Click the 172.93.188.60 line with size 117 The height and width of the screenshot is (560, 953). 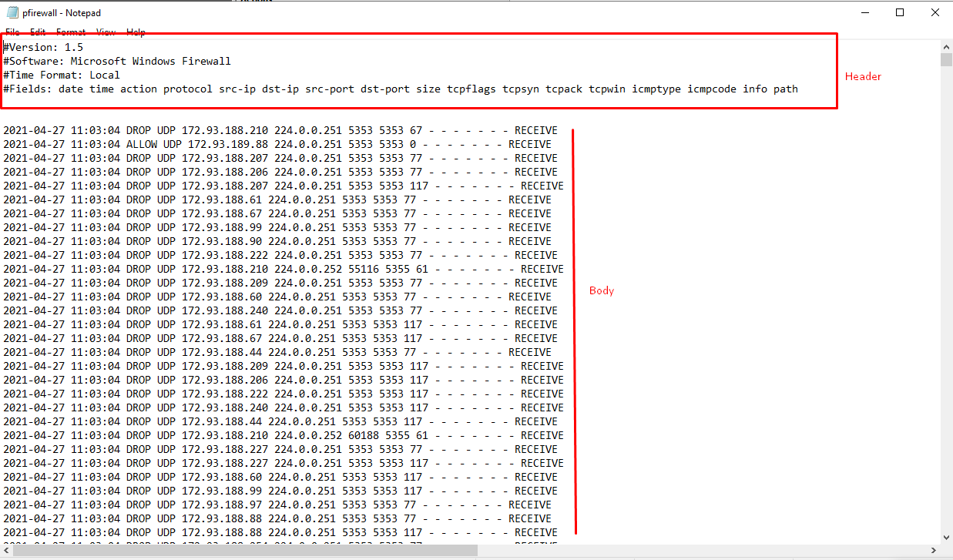280,477
